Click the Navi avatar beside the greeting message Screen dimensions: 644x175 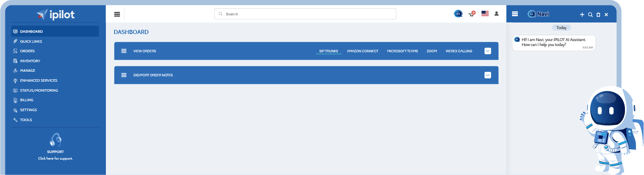click(517, 39)
